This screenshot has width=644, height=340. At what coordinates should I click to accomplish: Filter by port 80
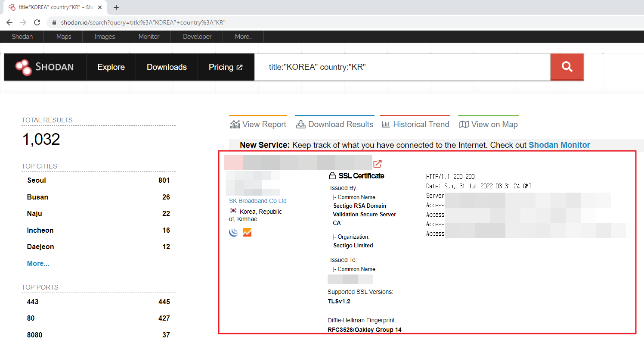(31, 318)
